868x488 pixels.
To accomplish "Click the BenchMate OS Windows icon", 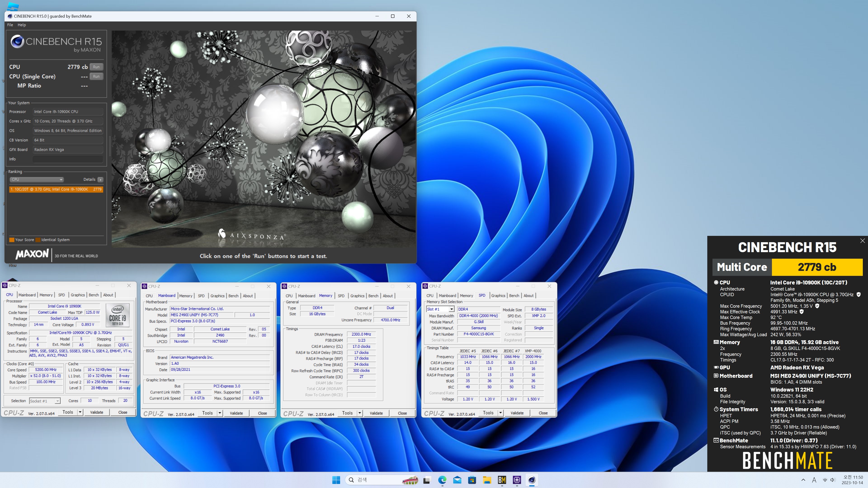I will [716, 390].
